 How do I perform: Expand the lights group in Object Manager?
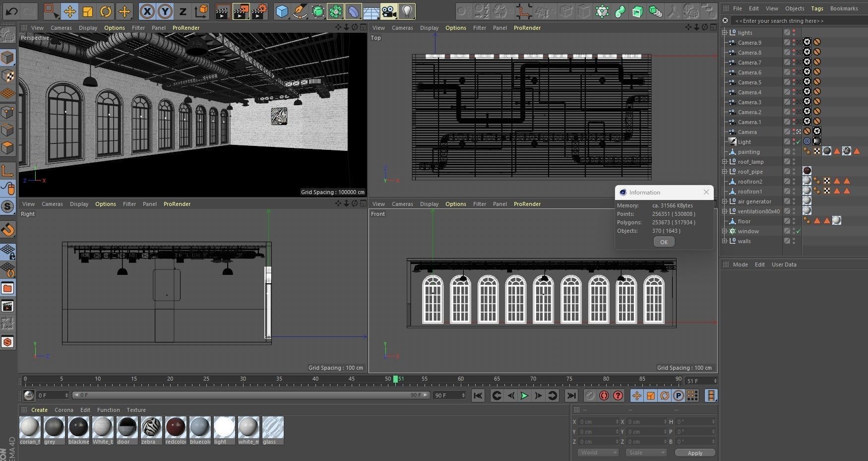(x=725, y=33)
